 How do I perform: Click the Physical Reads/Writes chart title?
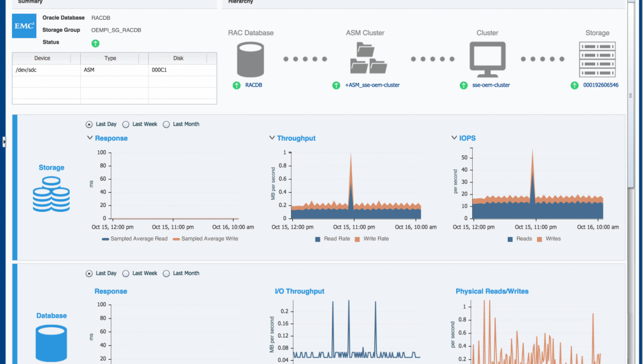[x=492, y=292]
